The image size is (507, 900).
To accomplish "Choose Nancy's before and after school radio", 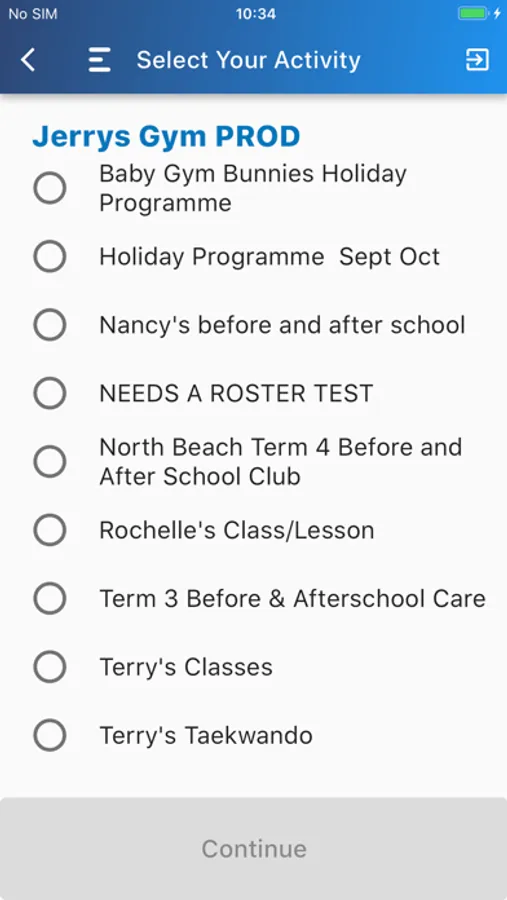I will click(x=49, y=324).
